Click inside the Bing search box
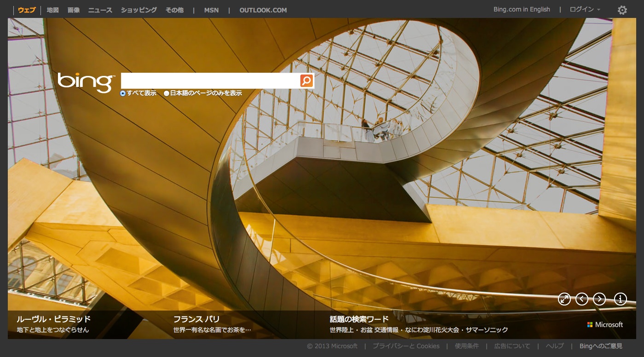 click(x=210, y=81)
